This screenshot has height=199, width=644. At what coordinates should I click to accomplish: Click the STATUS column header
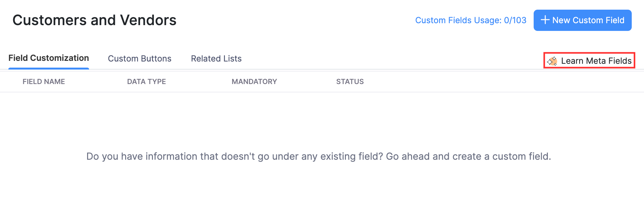[350, 81]
